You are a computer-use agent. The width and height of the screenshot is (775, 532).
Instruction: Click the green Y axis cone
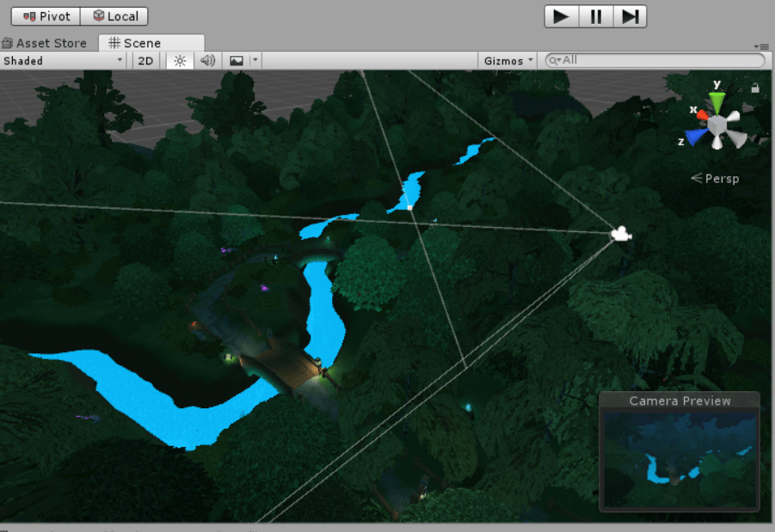pos(717,102)
